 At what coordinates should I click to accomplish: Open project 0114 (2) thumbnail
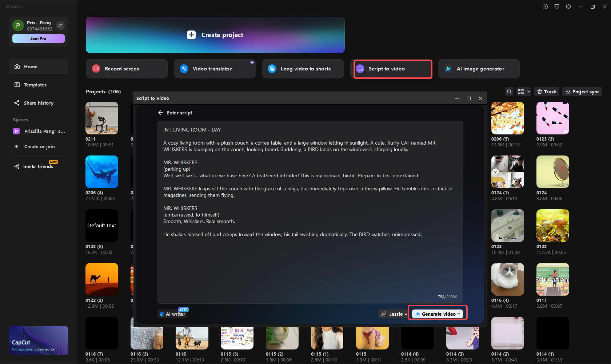click(x=508, y=333)
